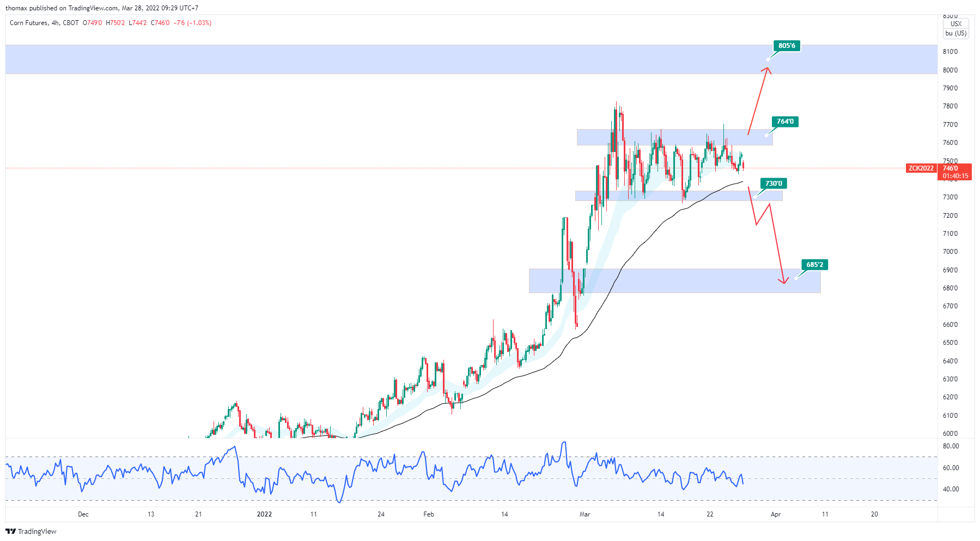Click the Mar label on time axis
The image size is (980, 541).
click(x=585, y=514)
